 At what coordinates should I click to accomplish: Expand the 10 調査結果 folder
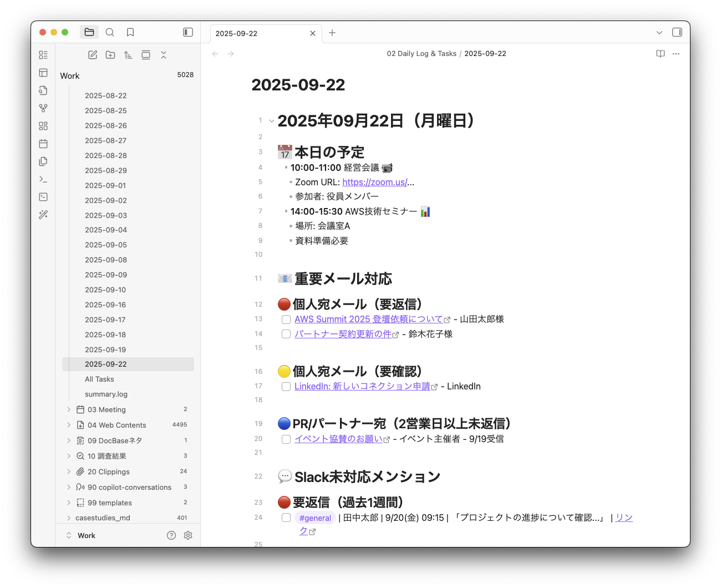(x=69, y=456)
